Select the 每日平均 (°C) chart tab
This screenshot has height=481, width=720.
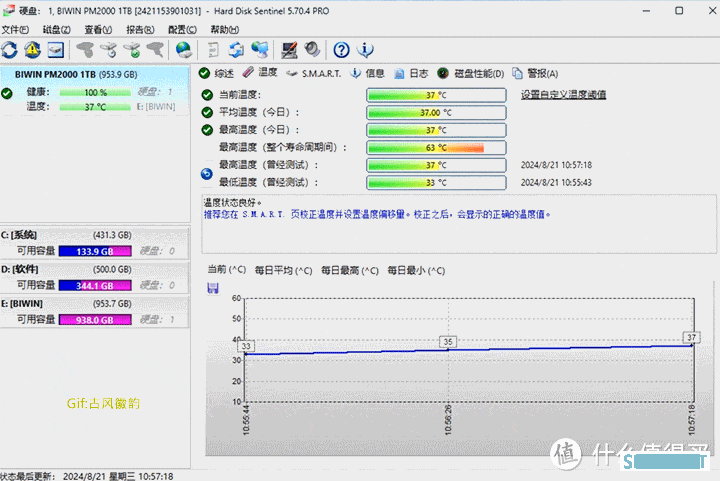coord(283,270)
